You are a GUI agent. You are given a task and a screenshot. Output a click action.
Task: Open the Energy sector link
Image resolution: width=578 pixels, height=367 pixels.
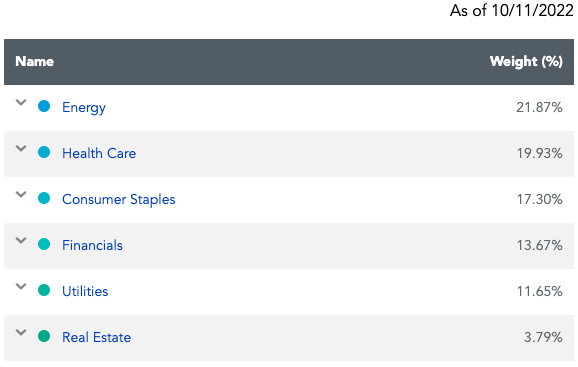click(x=84, y=108)
